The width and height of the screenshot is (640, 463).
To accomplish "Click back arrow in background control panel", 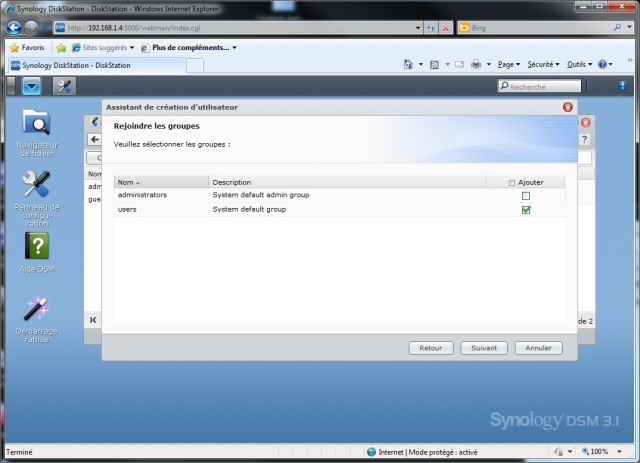I will 95,139.
